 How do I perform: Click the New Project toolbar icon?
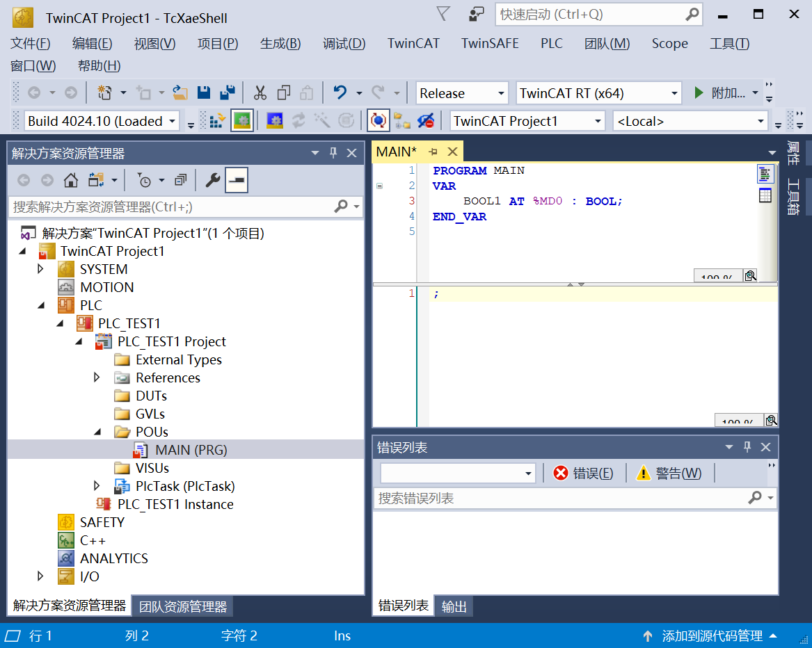(x=104, y=92)
